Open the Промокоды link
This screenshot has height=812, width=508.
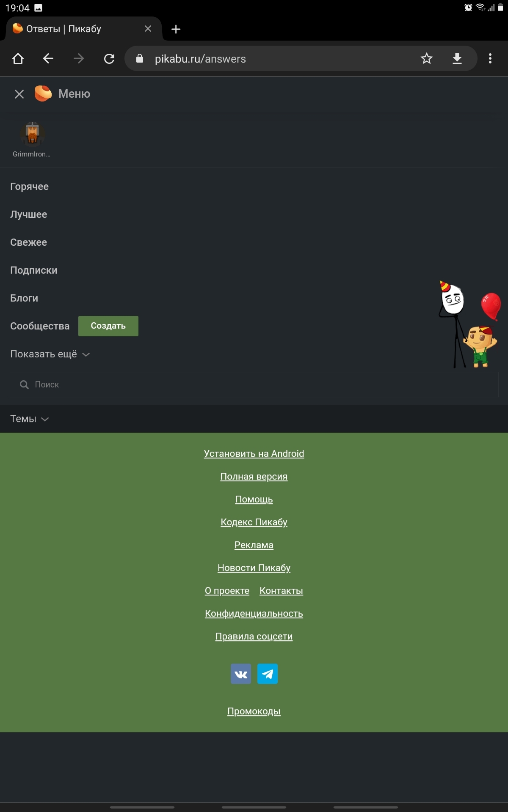254,711
